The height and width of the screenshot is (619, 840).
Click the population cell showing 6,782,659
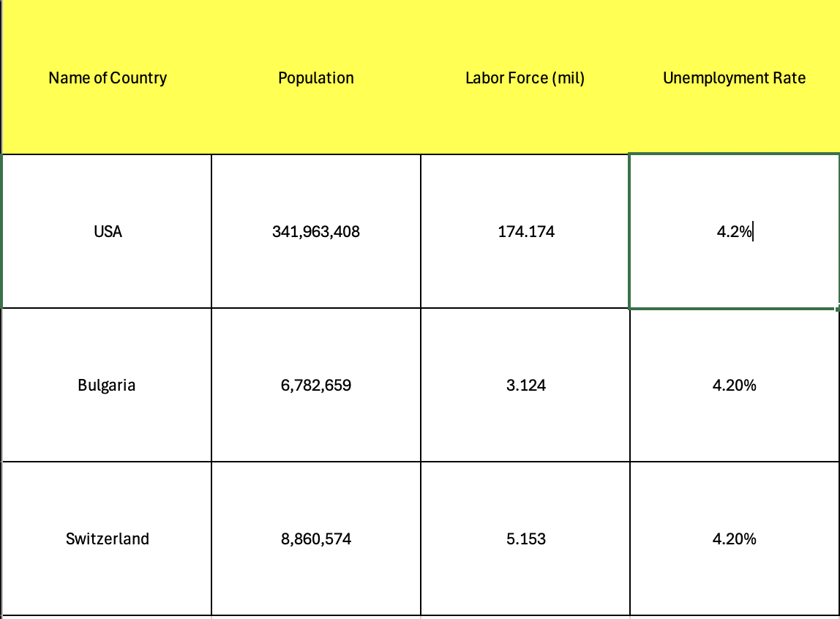click(316, 386)
